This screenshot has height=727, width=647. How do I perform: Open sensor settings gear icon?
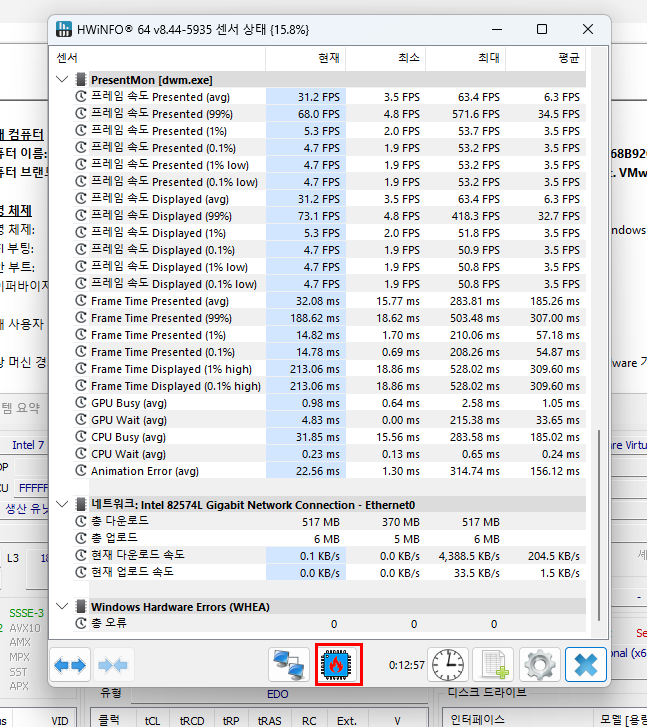539,665
